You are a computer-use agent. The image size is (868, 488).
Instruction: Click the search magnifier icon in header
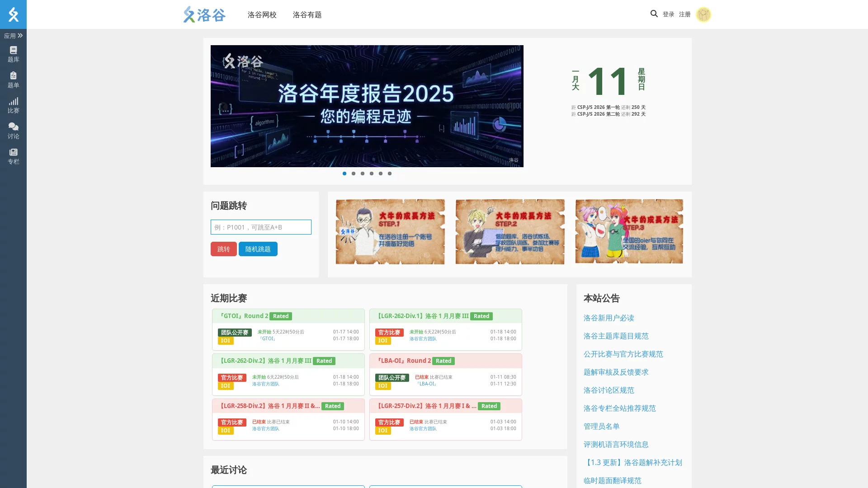point(654,14)
